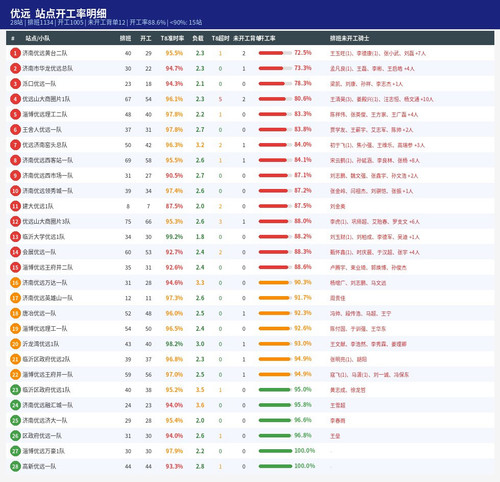500x482 pixels.
Task: Click the red rank 10 badge
Action: pyautogui.click(x=15, y=191)
